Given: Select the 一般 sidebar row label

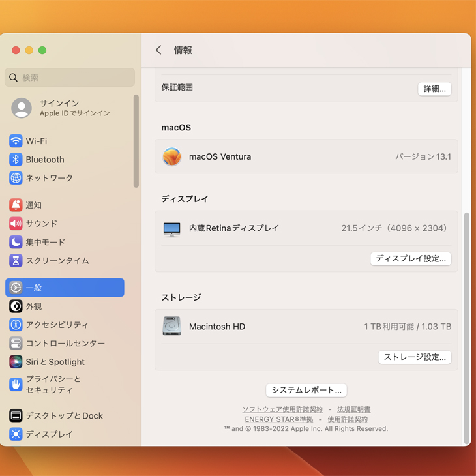Looking at the screenshot, I should click(x=34, y=288).
